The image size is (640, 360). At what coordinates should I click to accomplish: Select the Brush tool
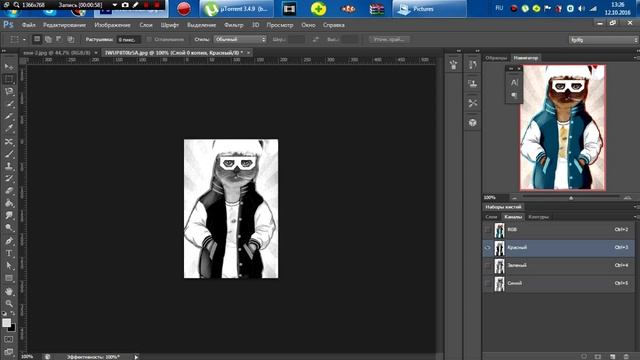(x=9, y=154)
